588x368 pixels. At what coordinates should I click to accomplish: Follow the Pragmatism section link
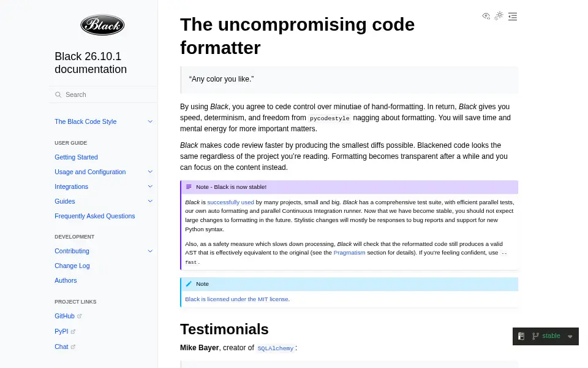click(x=350, y=253)
